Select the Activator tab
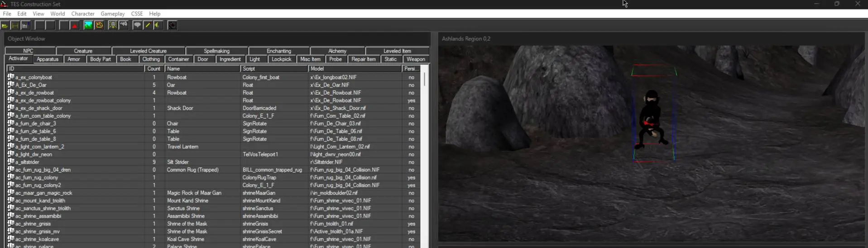 tap(18, 58)
